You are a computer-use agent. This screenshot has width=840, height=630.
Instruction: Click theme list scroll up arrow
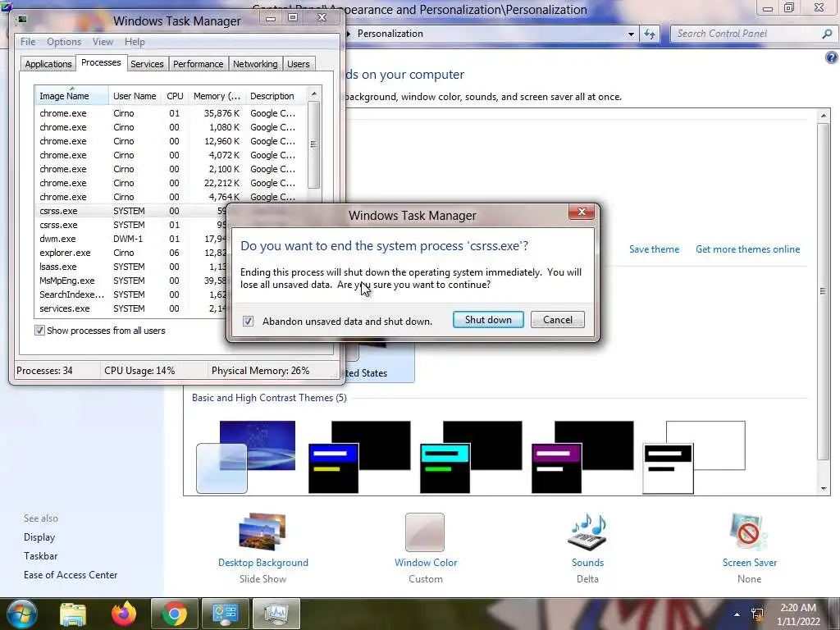[824, 116]
